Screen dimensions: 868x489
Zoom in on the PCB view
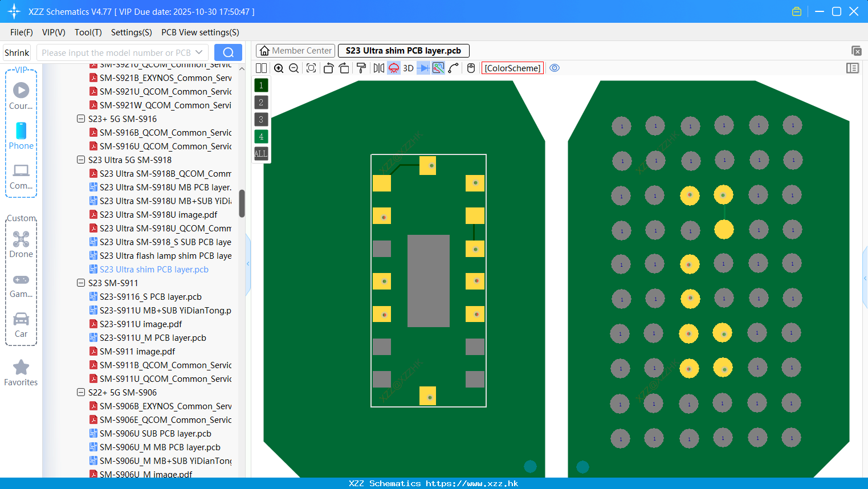point(279,68)
